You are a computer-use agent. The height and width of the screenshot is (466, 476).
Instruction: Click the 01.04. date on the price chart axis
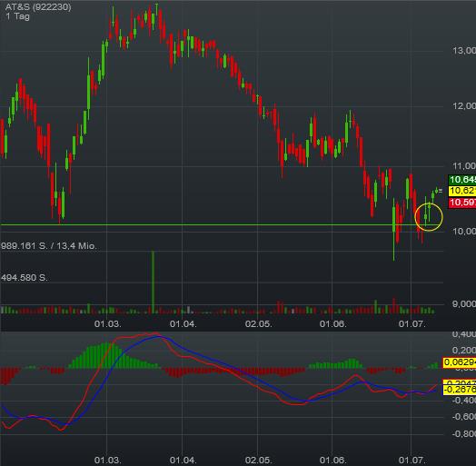(183, 324)
